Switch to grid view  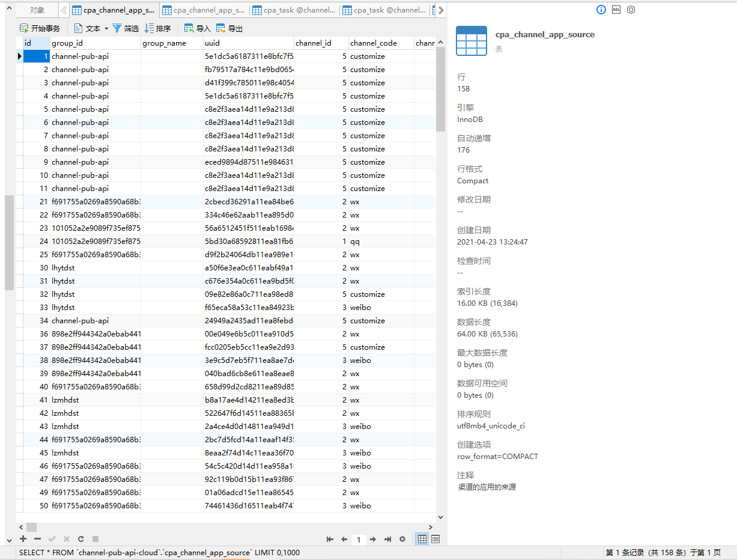422,539
